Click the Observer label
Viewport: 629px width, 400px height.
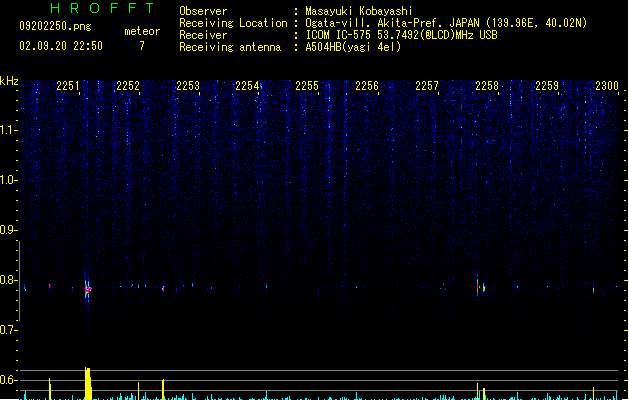tap(203, 11)
